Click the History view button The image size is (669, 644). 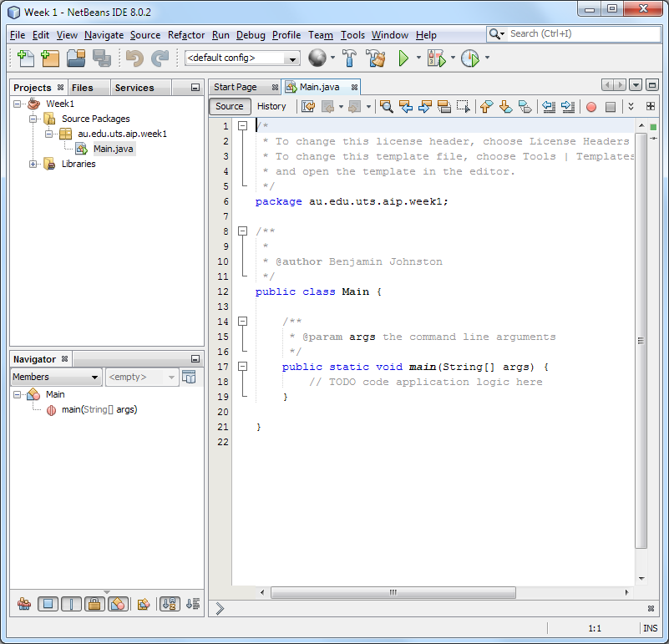click(x=271, y=106)
